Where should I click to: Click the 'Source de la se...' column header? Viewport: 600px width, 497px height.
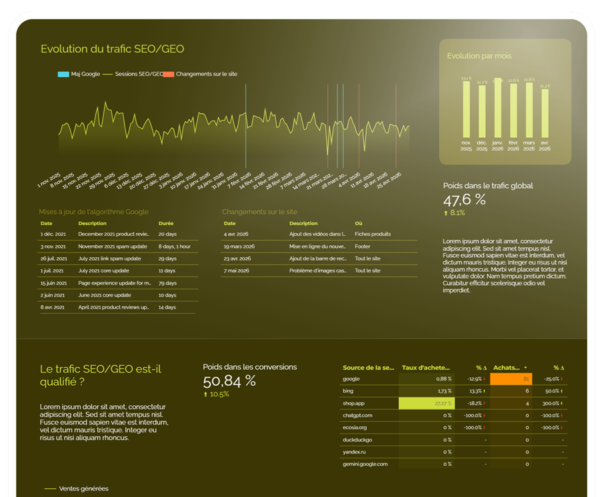[368, 368]
